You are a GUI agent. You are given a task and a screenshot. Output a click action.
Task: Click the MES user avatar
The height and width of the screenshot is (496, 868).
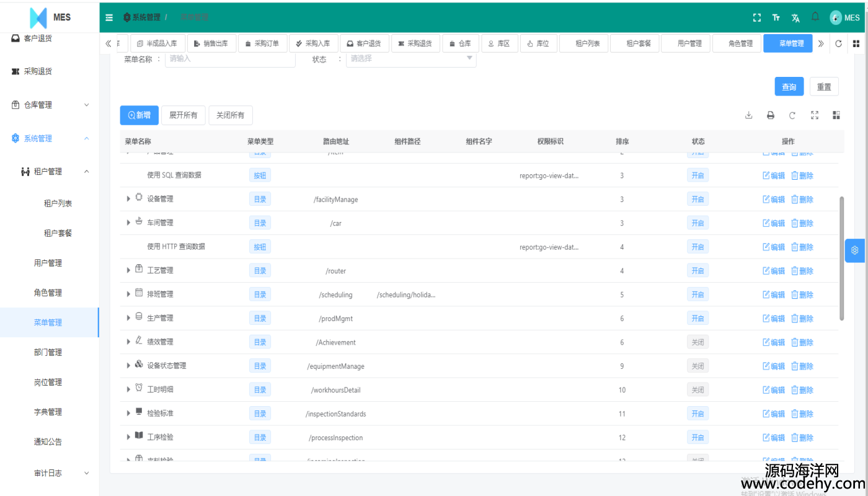[x=836, y=18]
